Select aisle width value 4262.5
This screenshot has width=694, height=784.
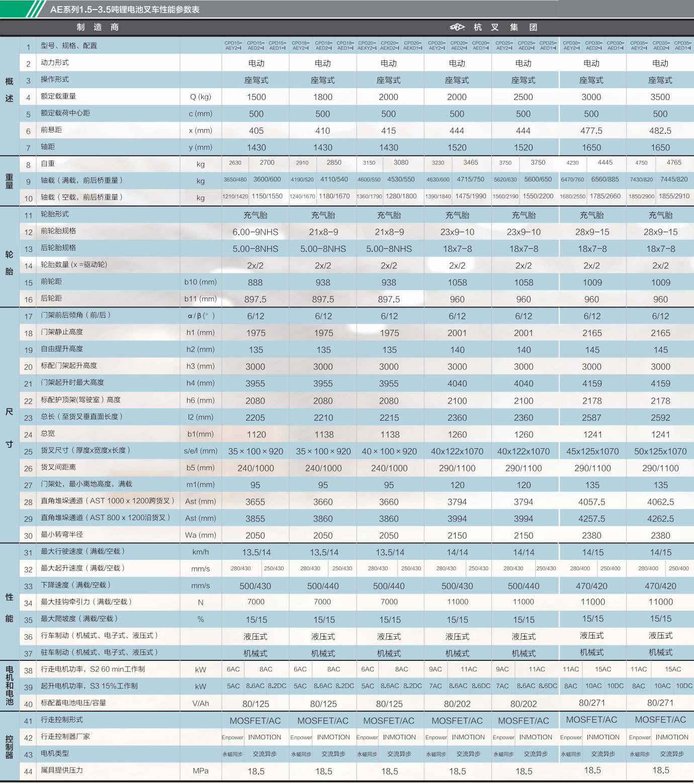pyautogui.click(x=660, y=519)
